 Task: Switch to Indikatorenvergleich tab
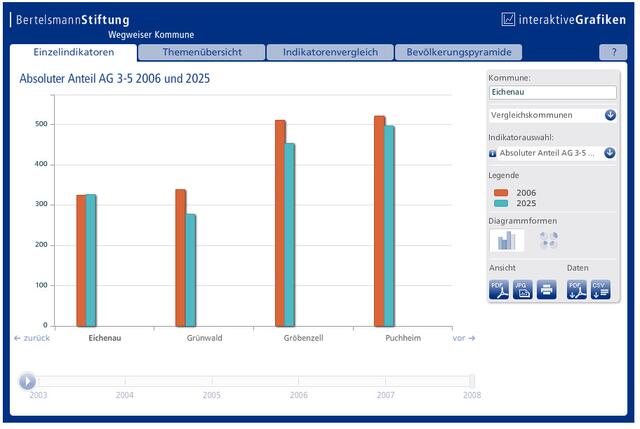click(330, 52)
